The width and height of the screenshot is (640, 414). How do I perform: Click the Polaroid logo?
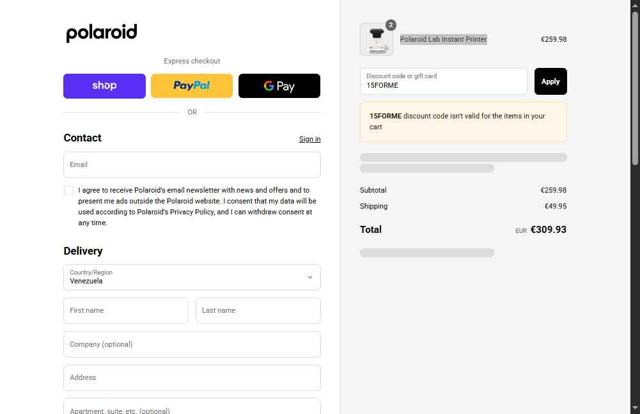click(101, 33)
